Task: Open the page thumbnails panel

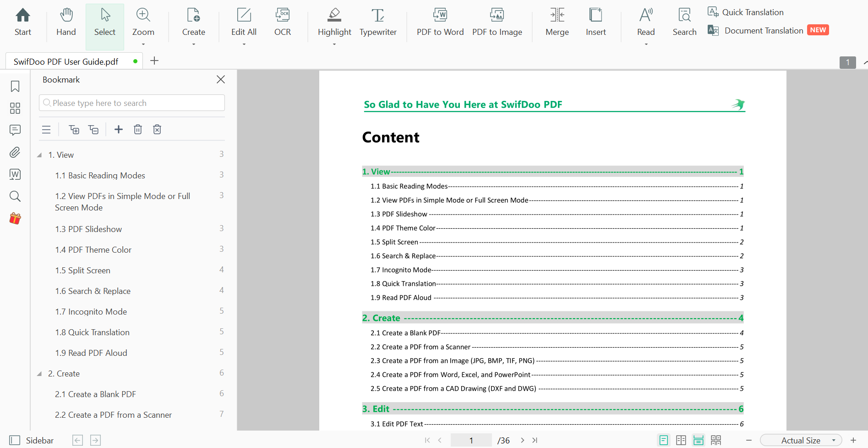Action: (15, 108)
